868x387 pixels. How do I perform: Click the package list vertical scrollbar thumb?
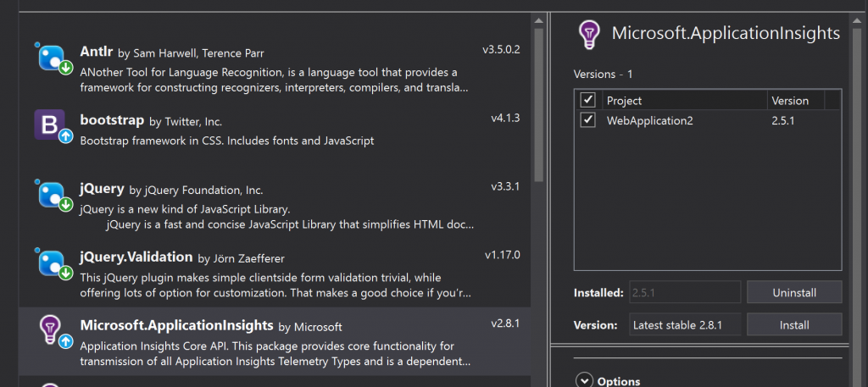click(538, 104)
